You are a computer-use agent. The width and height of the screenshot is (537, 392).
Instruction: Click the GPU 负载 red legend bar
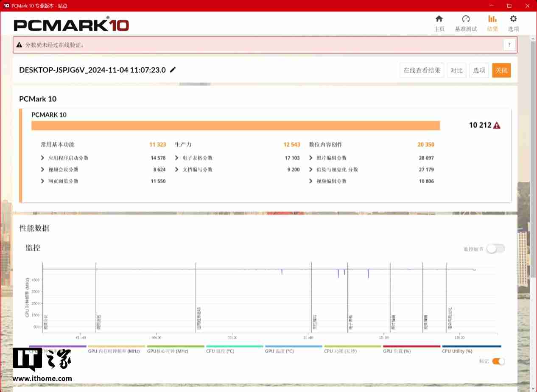pyautogui.click(x=411, y=346)
